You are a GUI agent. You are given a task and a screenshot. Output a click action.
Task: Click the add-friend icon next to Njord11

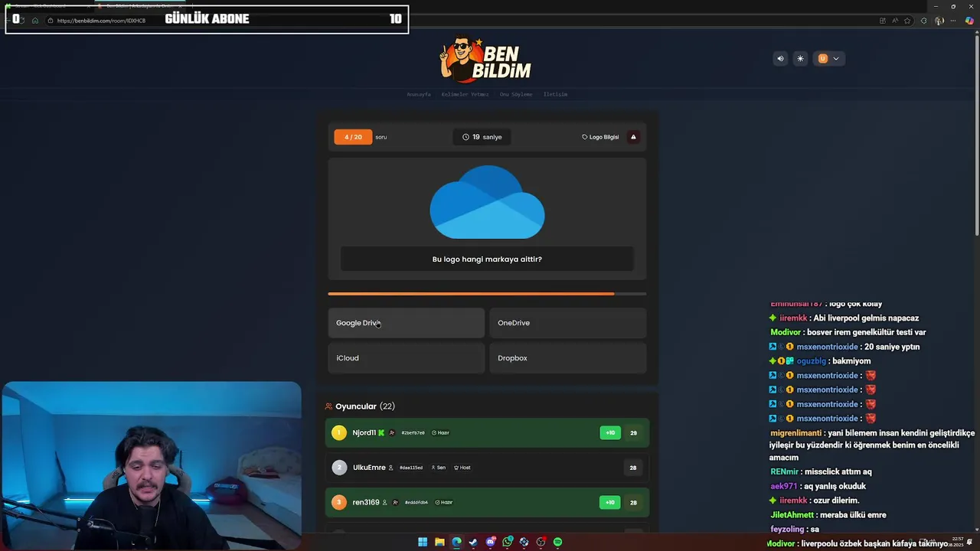point(392,433)
